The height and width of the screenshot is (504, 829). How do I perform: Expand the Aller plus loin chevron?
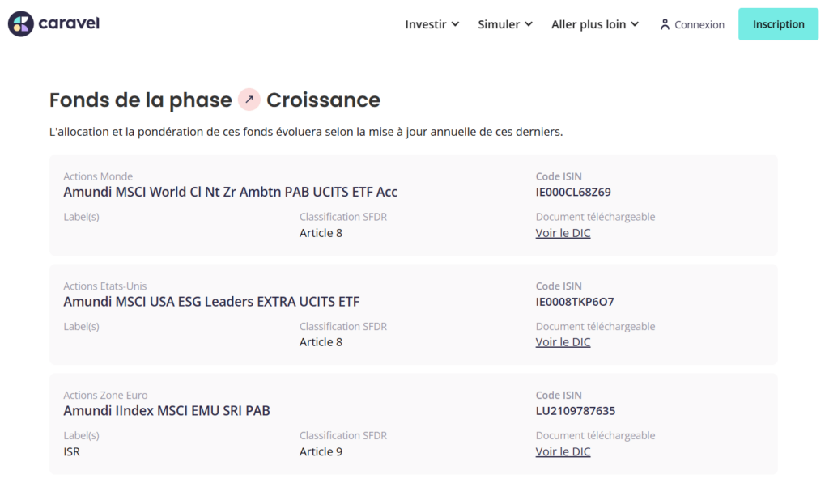coord(635,24)
